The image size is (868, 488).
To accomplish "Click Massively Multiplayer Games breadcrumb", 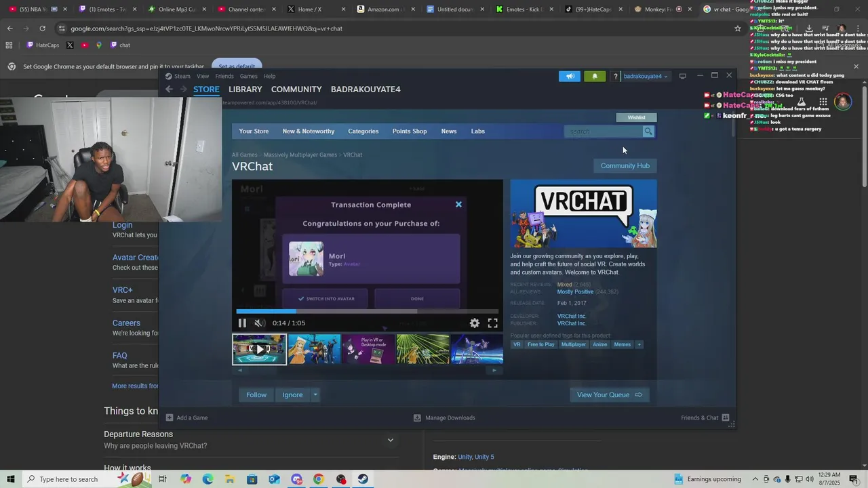I will point(300,155).
